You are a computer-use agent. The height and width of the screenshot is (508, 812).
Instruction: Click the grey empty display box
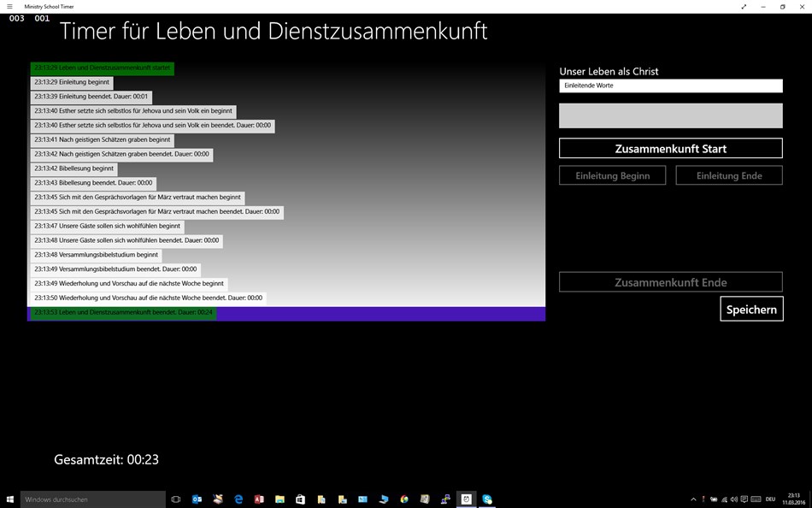(x=671, y=115)
